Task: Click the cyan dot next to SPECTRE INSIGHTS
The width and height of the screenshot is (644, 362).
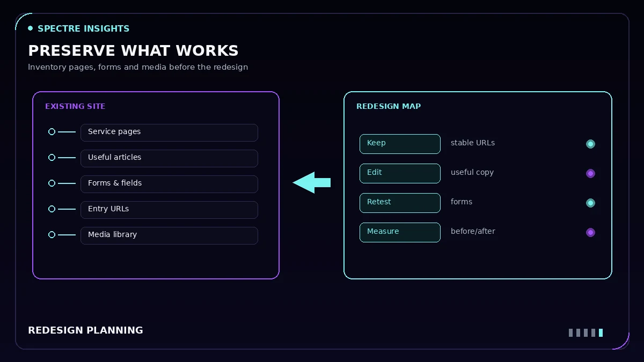Action: click(x=31, y=28)
